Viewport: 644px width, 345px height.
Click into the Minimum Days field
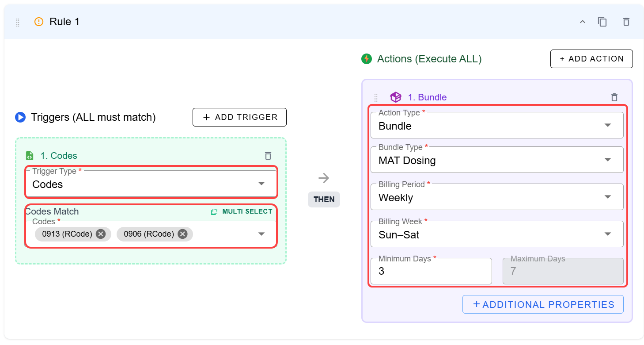[x=431, y=272]
